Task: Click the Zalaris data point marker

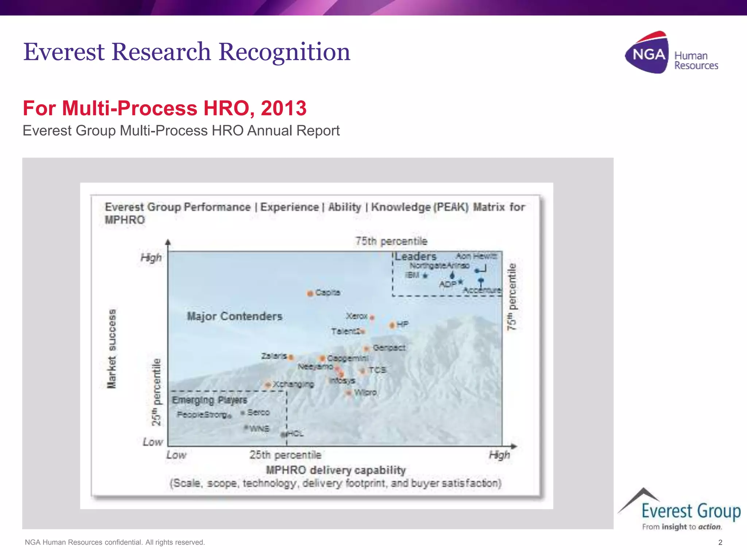Action: 291,357
